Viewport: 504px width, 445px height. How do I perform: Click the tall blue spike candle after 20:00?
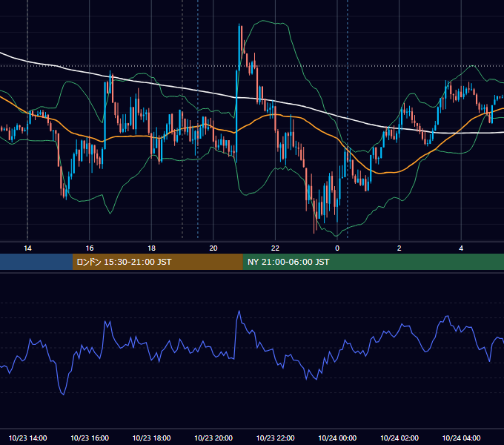[236, 116]
